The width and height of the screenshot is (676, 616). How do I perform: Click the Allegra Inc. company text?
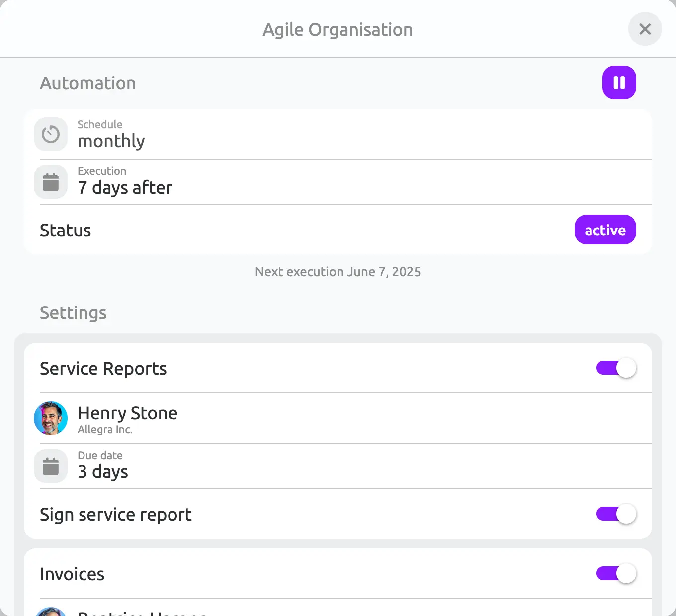coord(105,430)
